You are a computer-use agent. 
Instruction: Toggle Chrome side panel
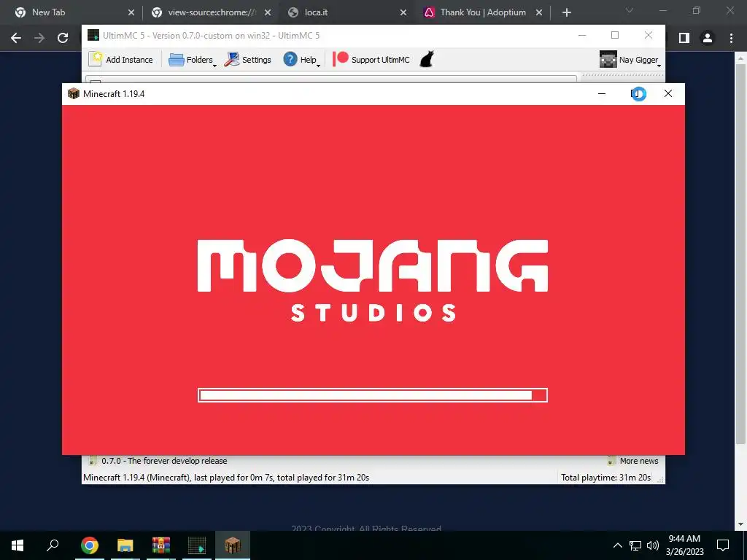coord(684,38)
